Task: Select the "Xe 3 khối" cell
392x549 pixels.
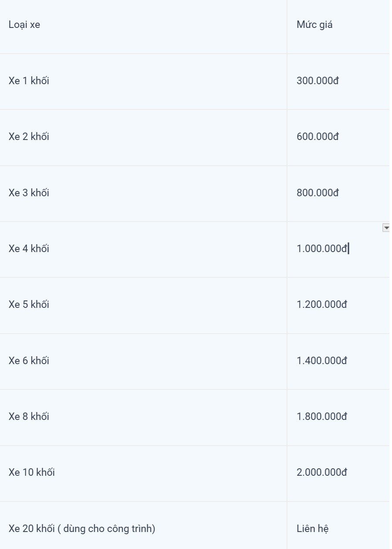Action: tap(29, 193)
